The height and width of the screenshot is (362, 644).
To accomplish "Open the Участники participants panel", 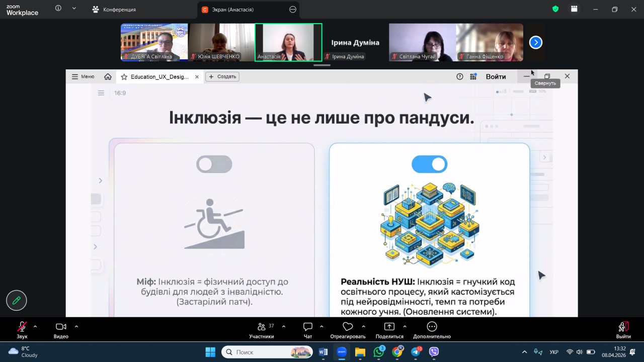I will 261,327.
